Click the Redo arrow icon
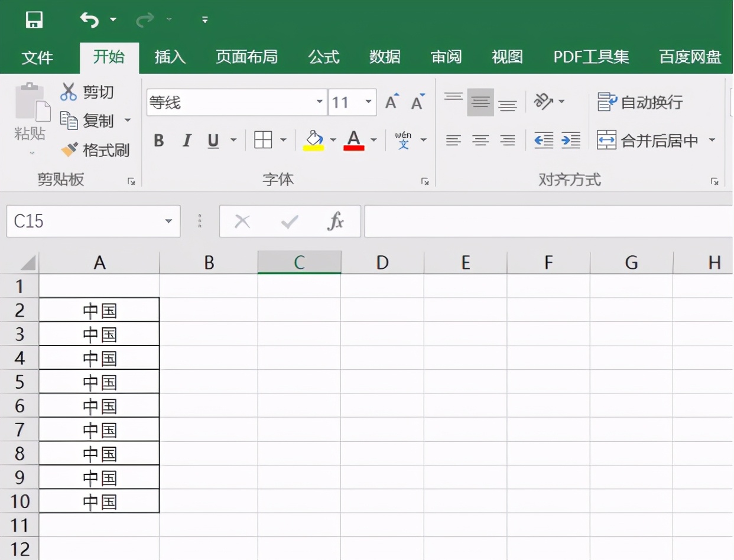The image size is (734, 560). click(144, 20)
